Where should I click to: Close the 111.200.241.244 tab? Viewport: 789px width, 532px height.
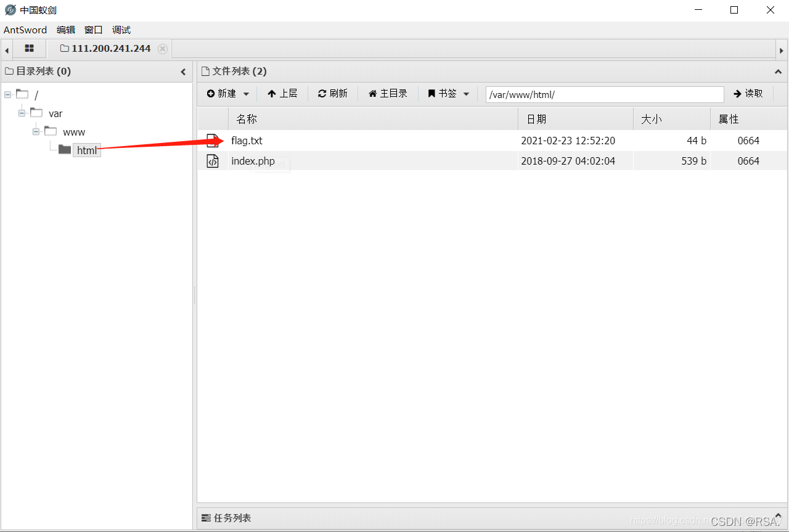[163, 49]
